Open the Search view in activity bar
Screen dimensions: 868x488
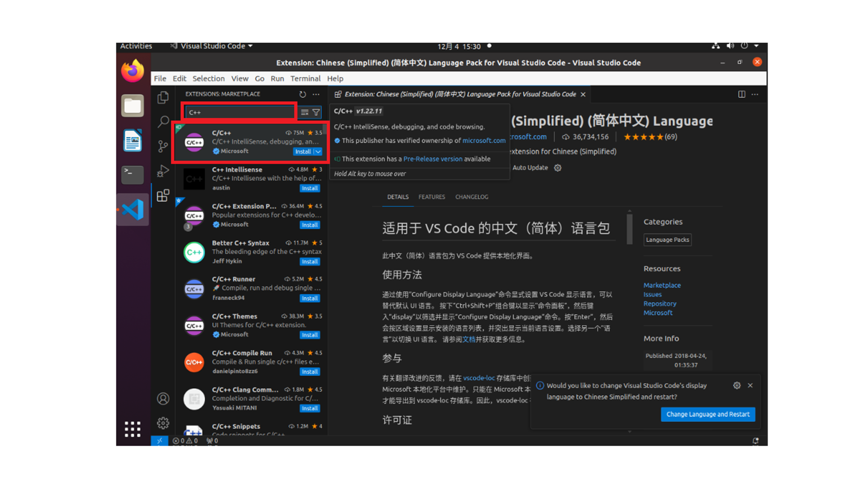coord(163,122)
